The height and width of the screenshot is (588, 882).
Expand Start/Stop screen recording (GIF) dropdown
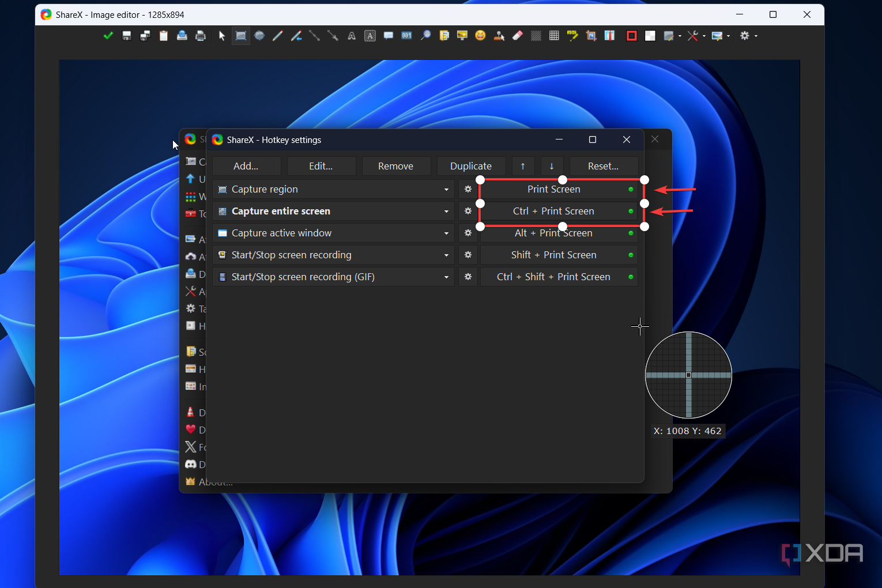coord(446,277)
